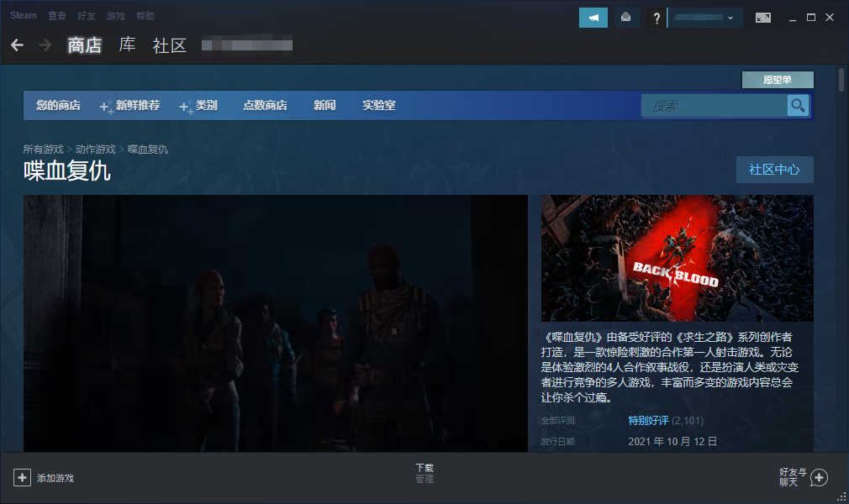Expand the account name dropdown

click(704, 18)
